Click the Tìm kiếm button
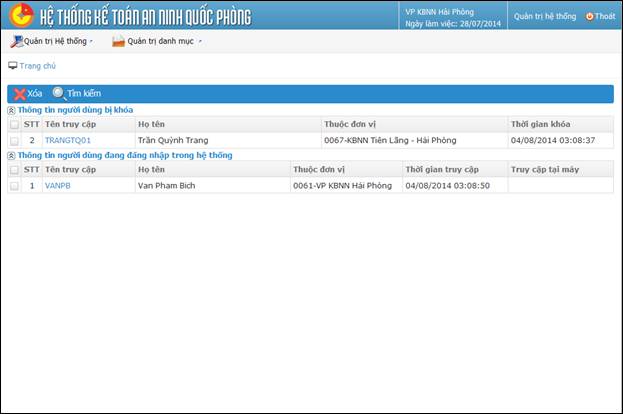Image resolution: width=623 pixels, height=414 pixels. point(77,93)
